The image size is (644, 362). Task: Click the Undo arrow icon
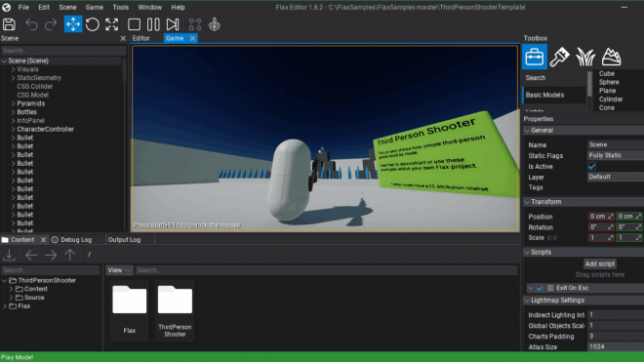point(31,24)
